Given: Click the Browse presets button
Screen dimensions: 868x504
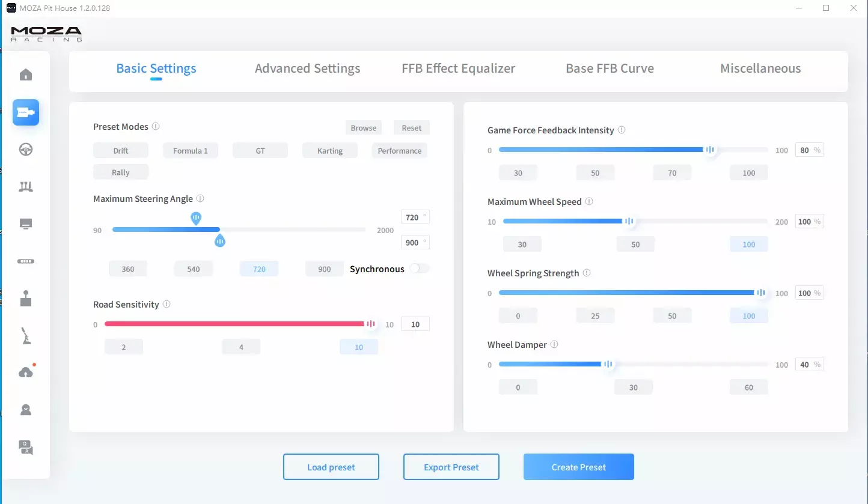Looking at the screenshot, I should click(x=364, y=128).
